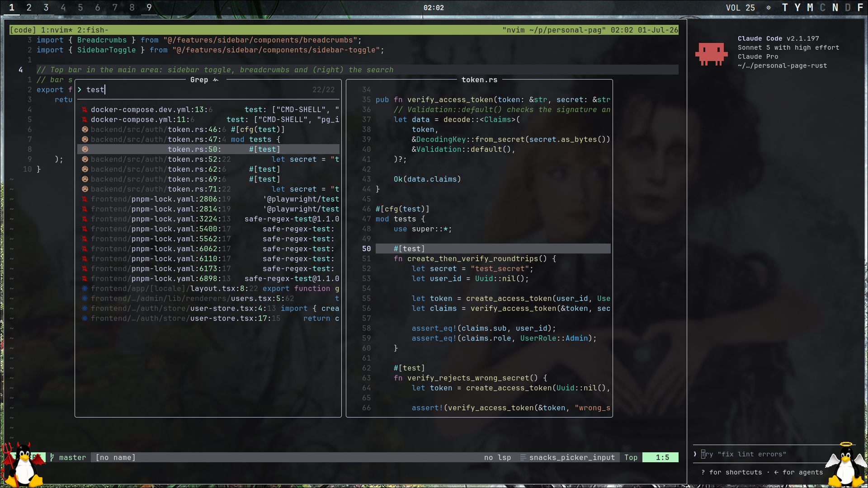Click the T letter in the top-right bar
Image resolution: width=868 pixels, height=488 pixels.
(785, 8)
